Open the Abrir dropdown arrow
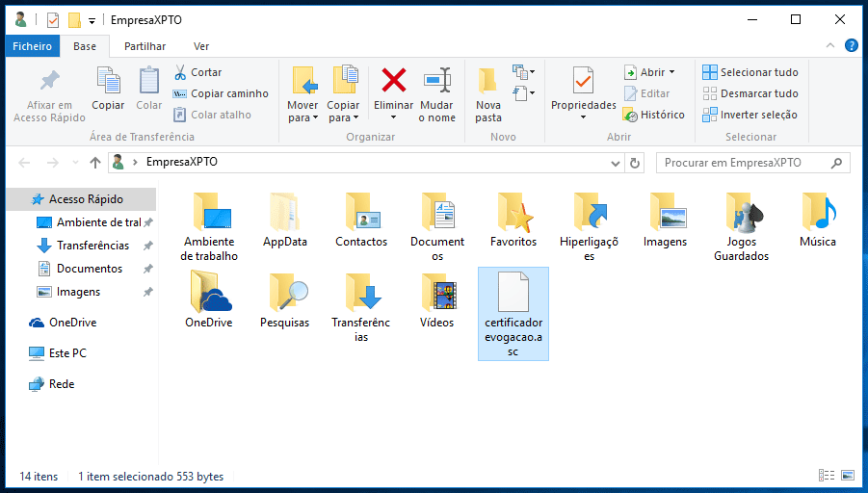Viewport: 868px width, 493px height. pyautogui.click(x=672, y=72)
